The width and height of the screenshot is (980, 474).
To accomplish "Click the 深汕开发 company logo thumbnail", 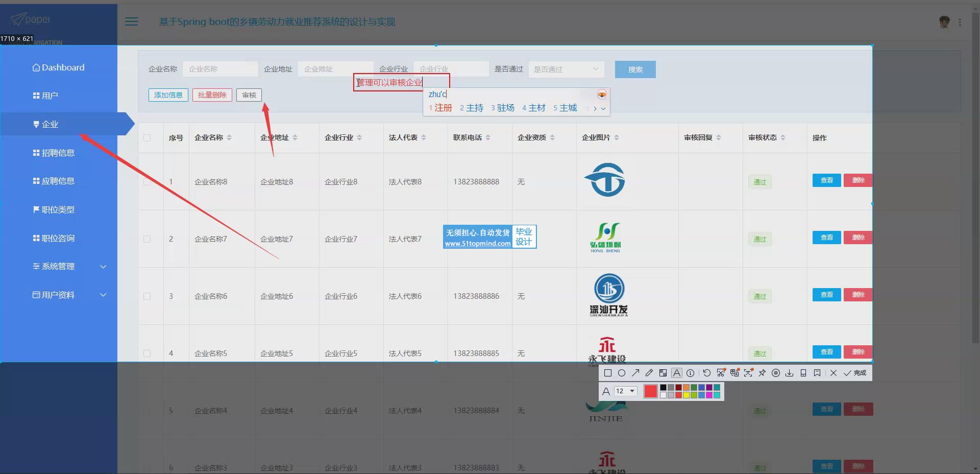I will 609,295.
